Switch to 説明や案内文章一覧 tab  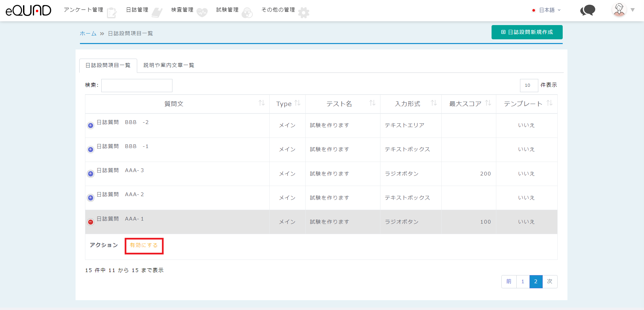[169, 65]
